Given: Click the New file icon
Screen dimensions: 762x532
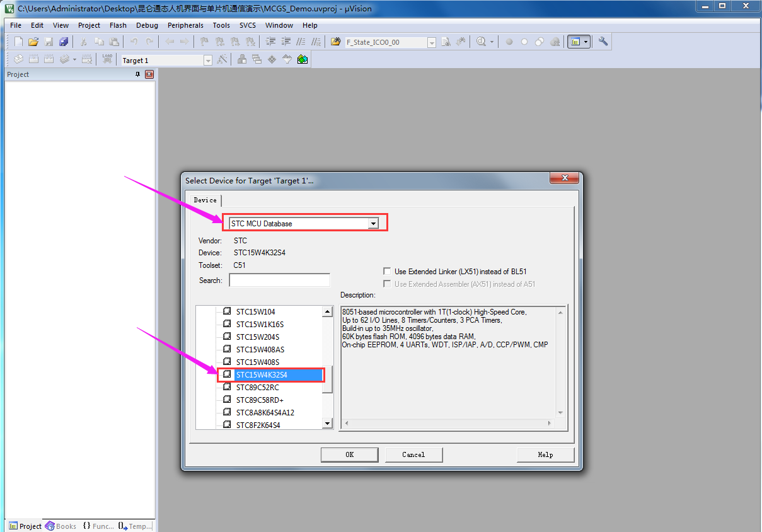Looking at the screenshot, I should tap(18, 42).
